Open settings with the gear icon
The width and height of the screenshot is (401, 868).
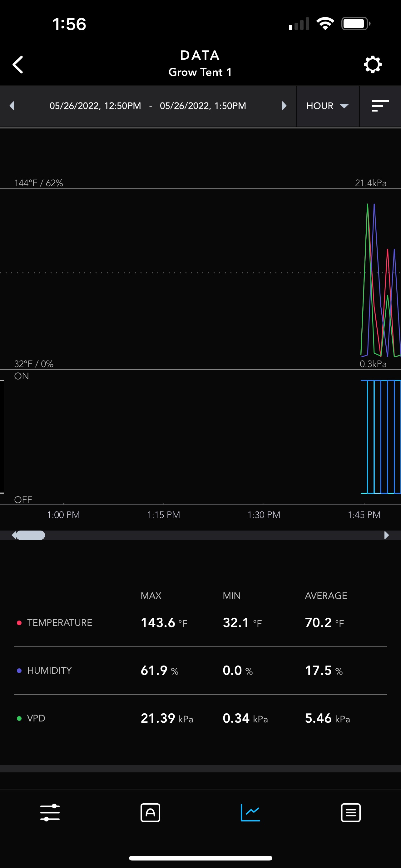click(x=372, y=64)
